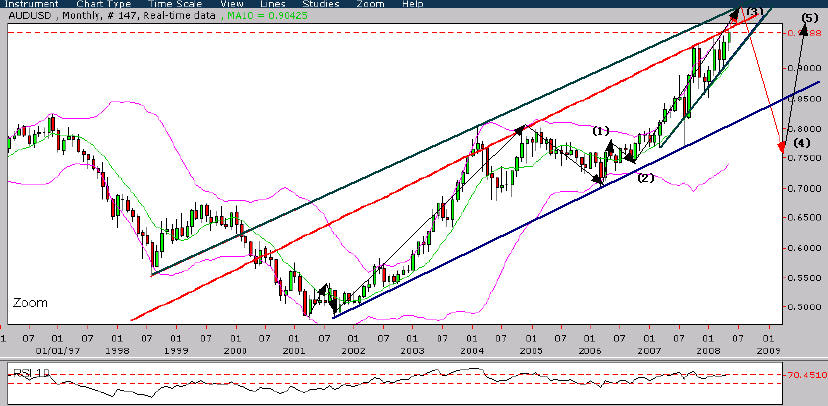
Task: Select the (1) wave label on the chart
Action: pos(600,130)
